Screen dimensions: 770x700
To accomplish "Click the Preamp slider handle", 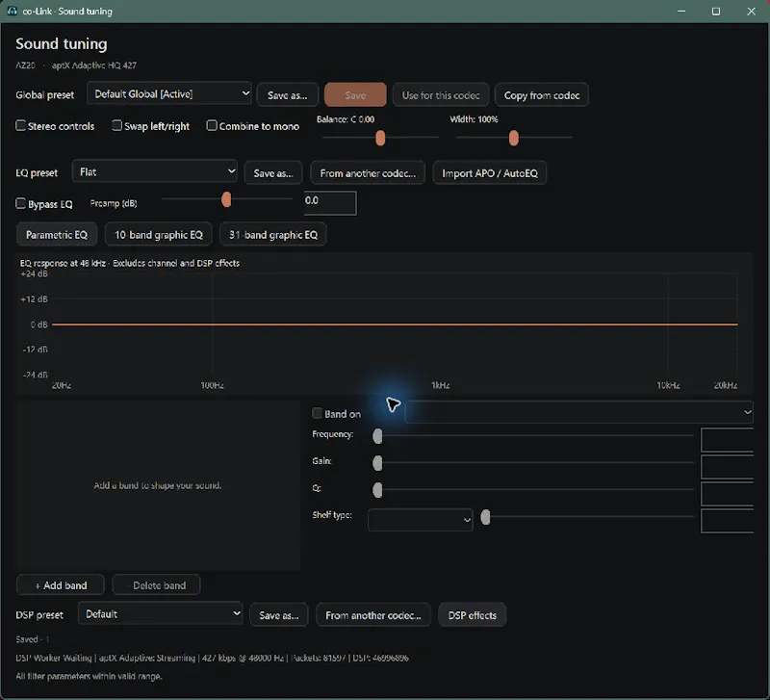I will 226,199.
